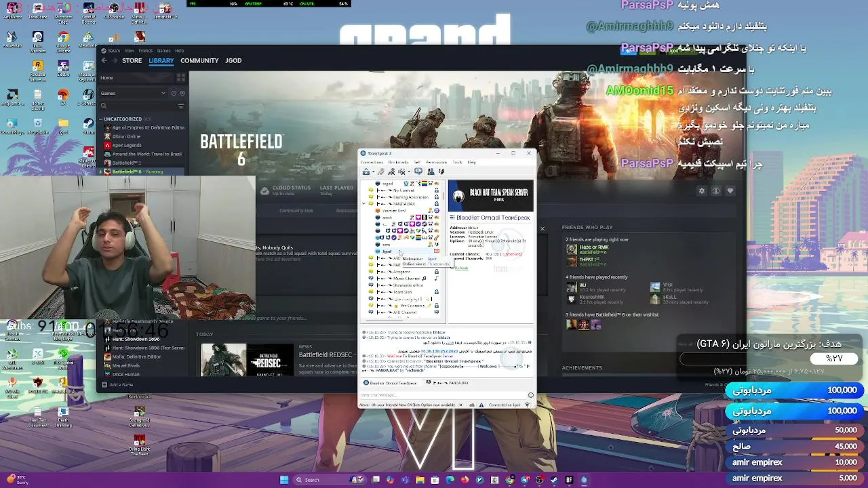Open Windows Start button
This screenshot has width=868, height=488.
[284, 480]
